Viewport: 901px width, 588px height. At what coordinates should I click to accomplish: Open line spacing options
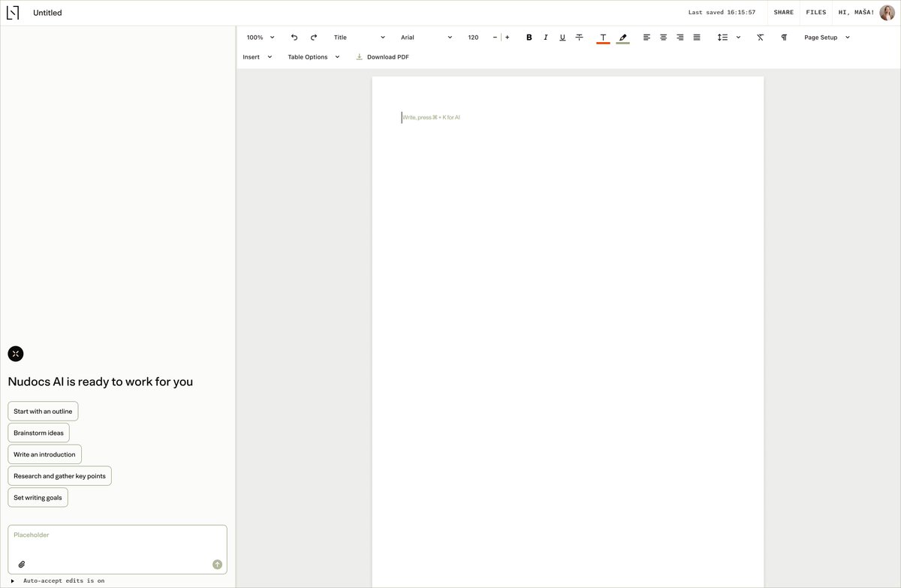[729, 38]
